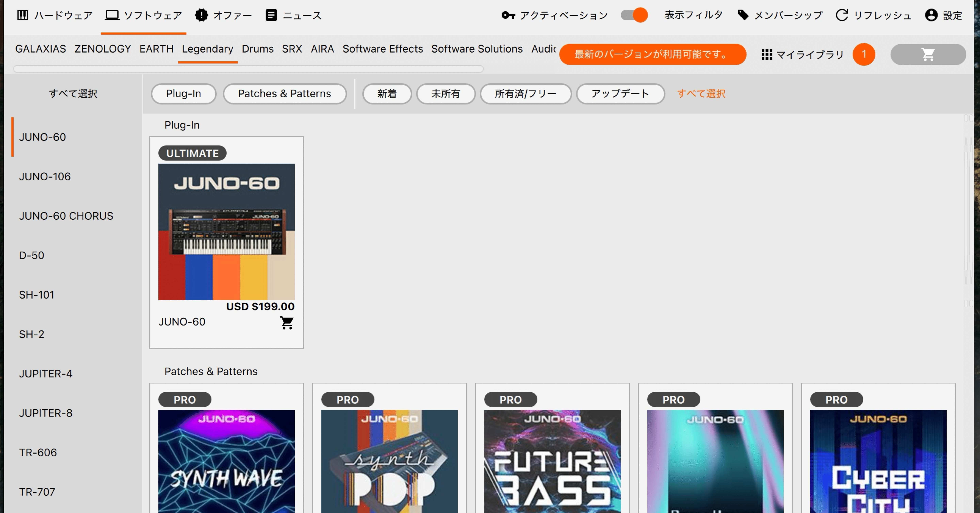Switch to EARTH category tab
This screenshot has height=513, width=980.
click(x=156, y=49)
